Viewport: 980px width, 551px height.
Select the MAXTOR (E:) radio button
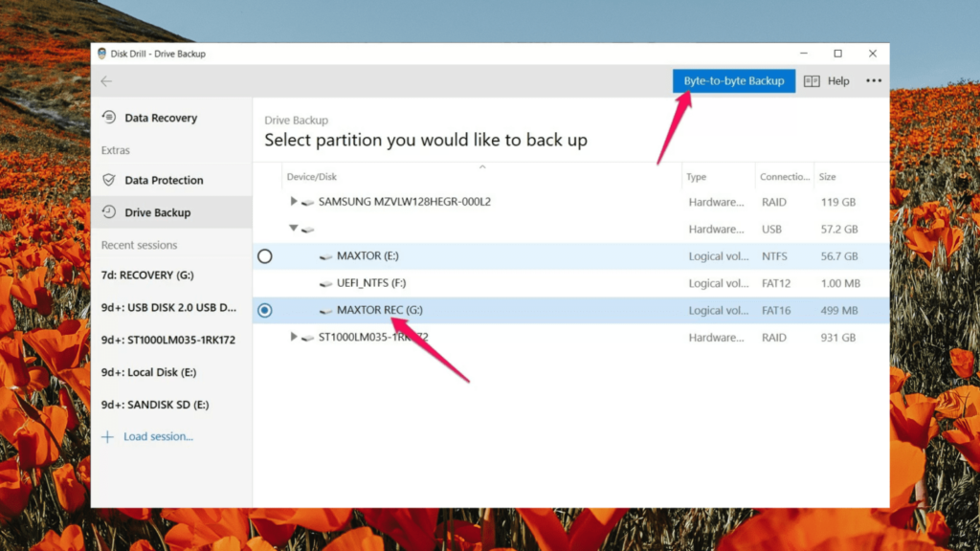265,256
